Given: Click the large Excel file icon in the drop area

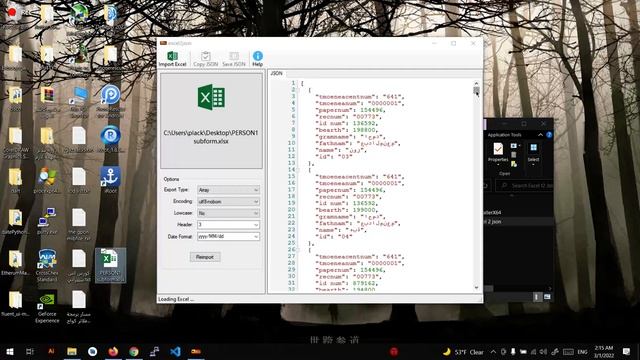Looking at the screenshot, I should (x=211, y=97).
